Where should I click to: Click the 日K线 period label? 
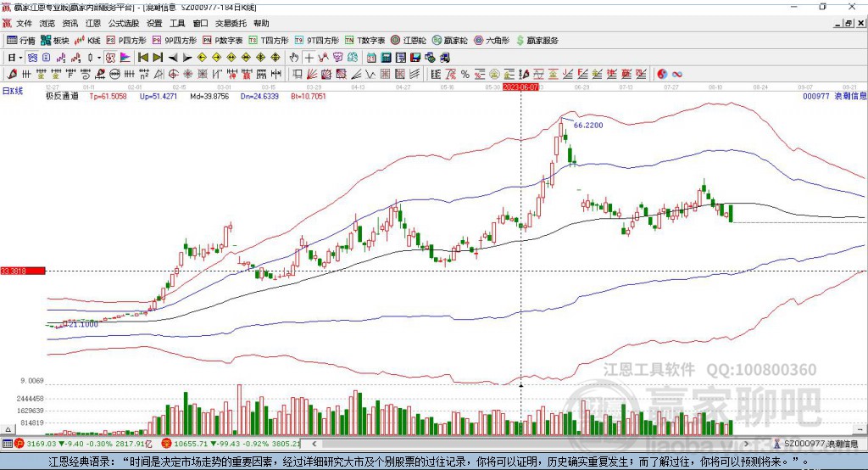12,91
